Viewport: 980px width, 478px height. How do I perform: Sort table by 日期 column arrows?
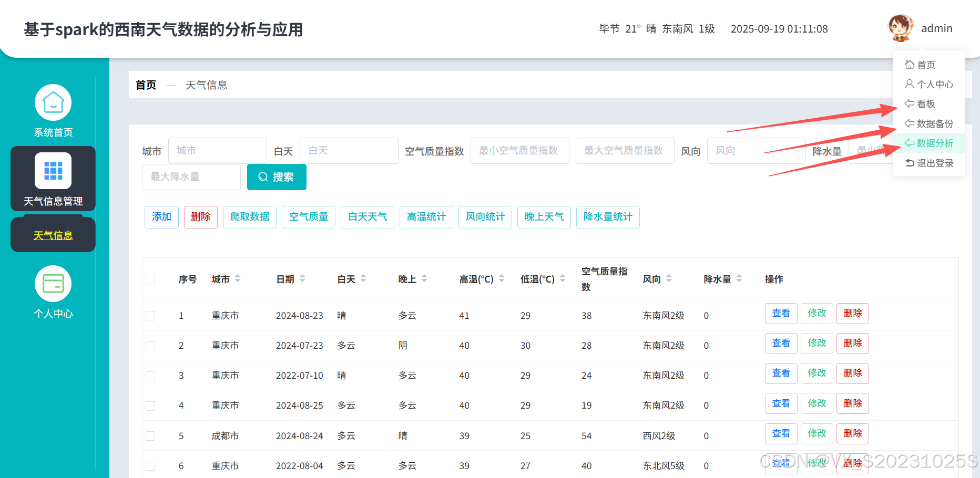pyautogui.click(x=302, y=278)
